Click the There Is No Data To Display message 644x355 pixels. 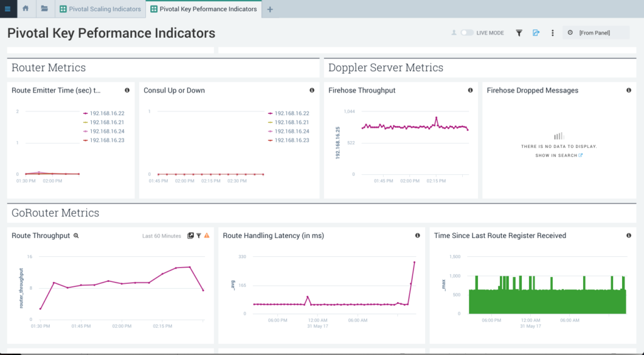558,146
